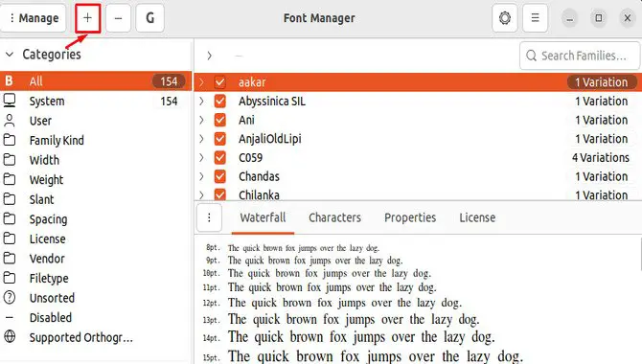The width and height of the screenshot is (642, 364).
Task: Switch to the Waterfall tab
Action: 263,217
